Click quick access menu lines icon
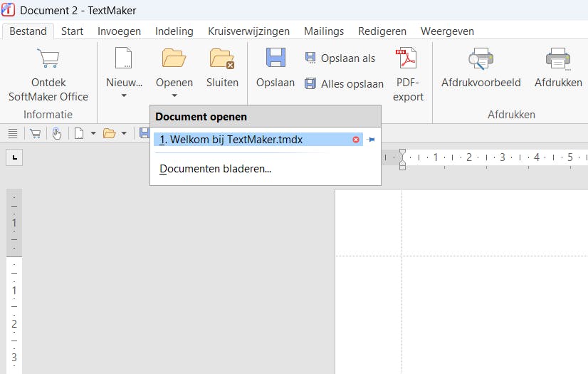 pos(13,133)
